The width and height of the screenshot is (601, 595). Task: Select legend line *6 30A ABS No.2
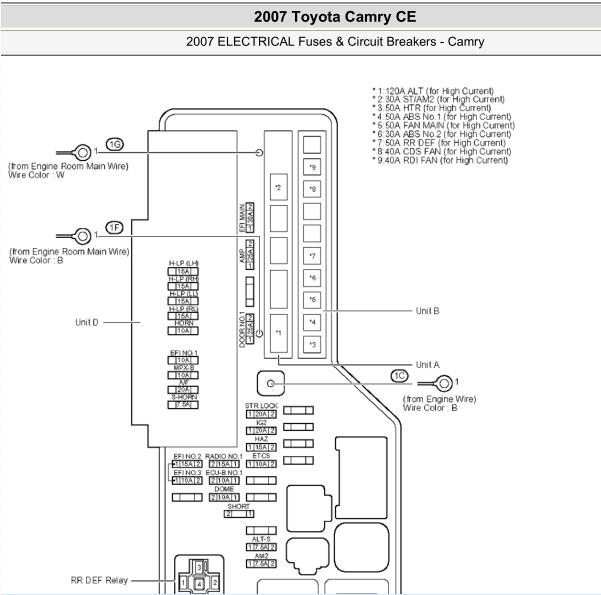pyautogui.click(x=442, y=134)
